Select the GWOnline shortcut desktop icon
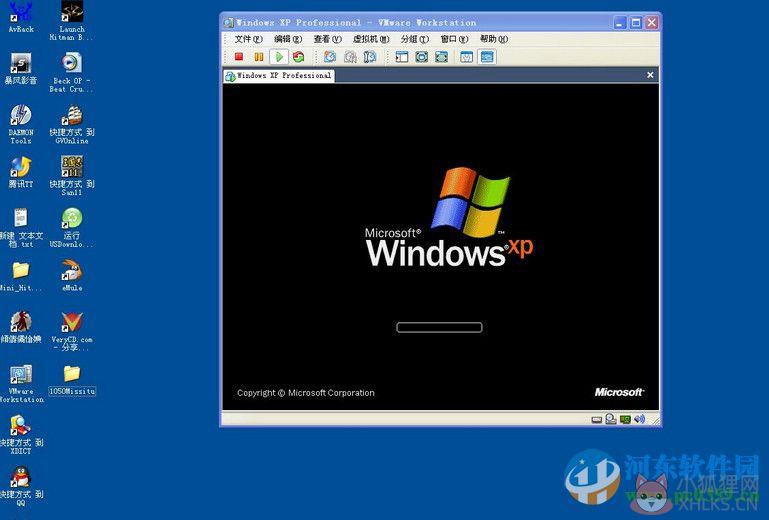The image size is (769, 520). pos(72,124)
